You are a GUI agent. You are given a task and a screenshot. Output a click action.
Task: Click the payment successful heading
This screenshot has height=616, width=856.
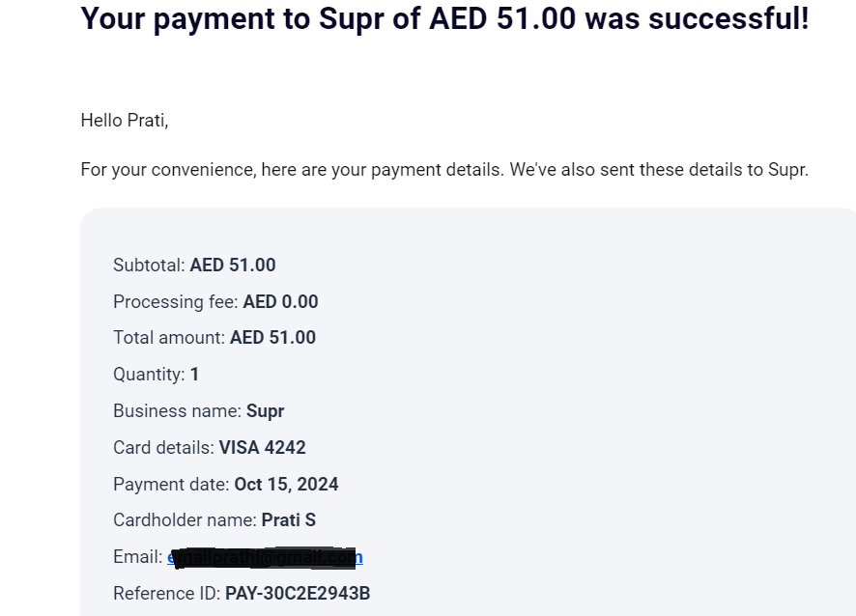[x=444, y=17]
